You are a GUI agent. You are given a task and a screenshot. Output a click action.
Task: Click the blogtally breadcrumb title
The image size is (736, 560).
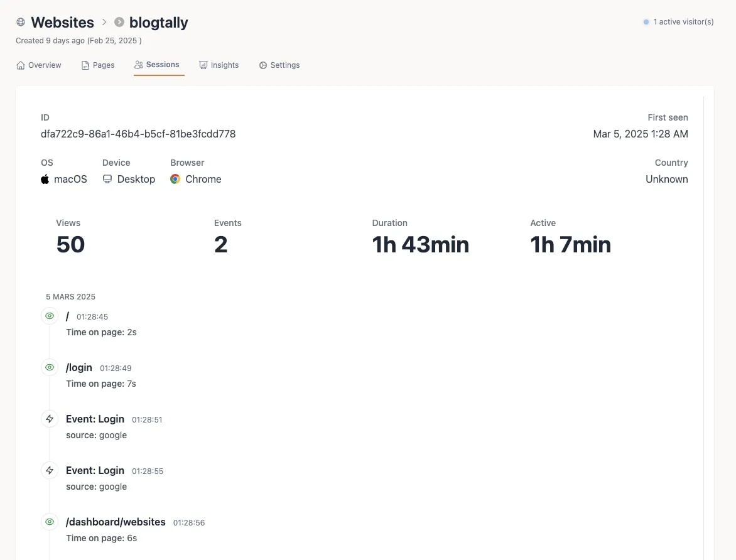(x=158, y=23)
